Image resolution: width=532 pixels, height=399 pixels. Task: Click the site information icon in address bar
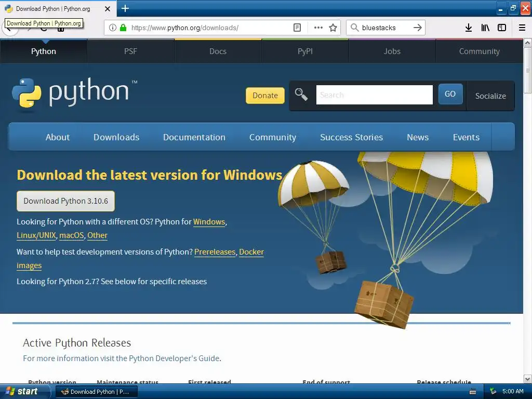click(x=113, y=28)
